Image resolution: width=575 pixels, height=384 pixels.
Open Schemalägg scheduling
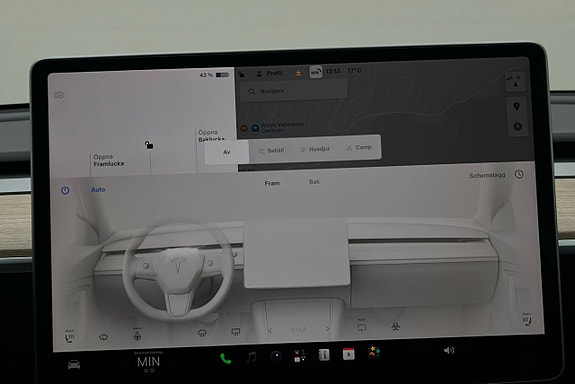(x=487, y=175)
